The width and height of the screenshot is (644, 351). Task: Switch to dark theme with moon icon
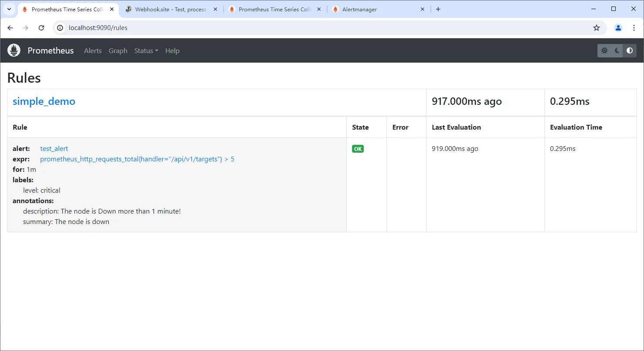(x=617, y=50)
